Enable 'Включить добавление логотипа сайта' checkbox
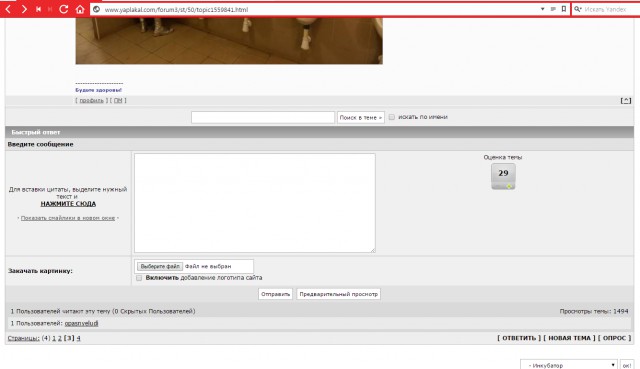The width and height of the screenshot is (640, 369). pos(139,278)
